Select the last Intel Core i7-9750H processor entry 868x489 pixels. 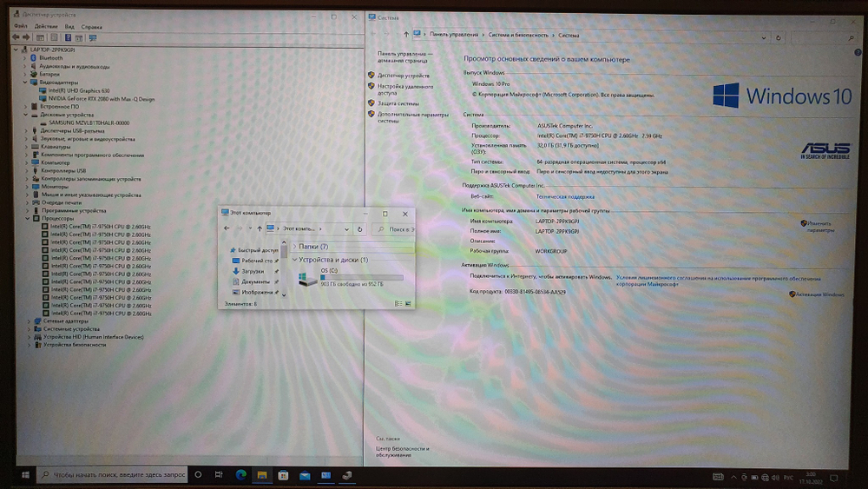pyautogui.click(x=102, y=314)
